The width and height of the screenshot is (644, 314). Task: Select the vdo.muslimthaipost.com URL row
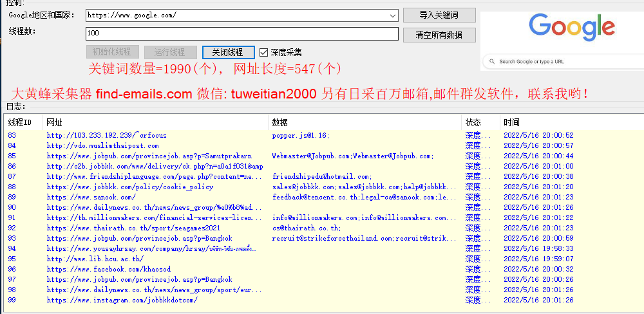102,145
